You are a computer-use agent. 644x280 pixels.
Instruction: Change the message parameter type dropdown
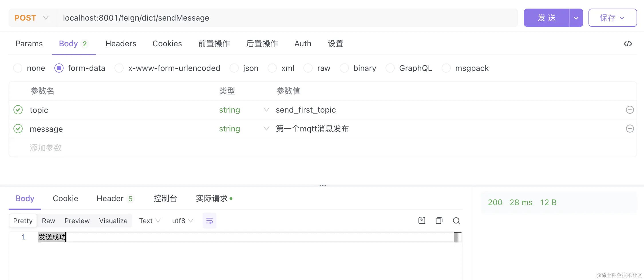pyautogui.click(x=244, y=129)
